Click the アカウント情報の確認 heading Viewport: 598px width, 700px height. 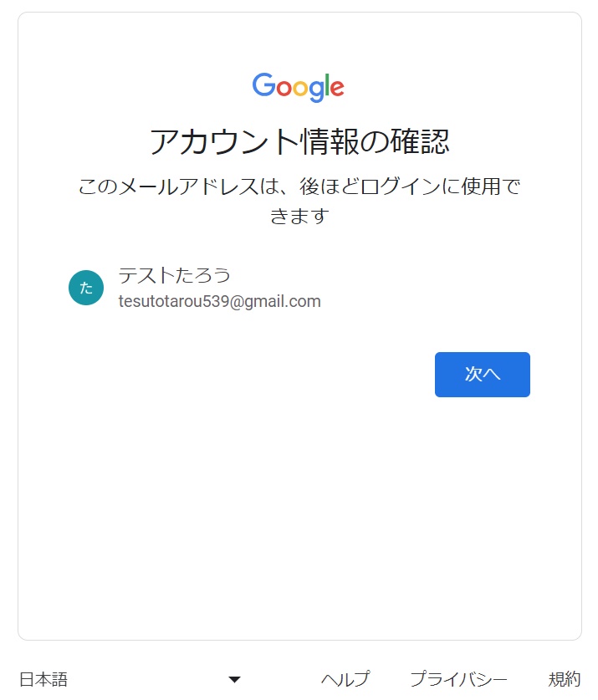coord(299,141)
